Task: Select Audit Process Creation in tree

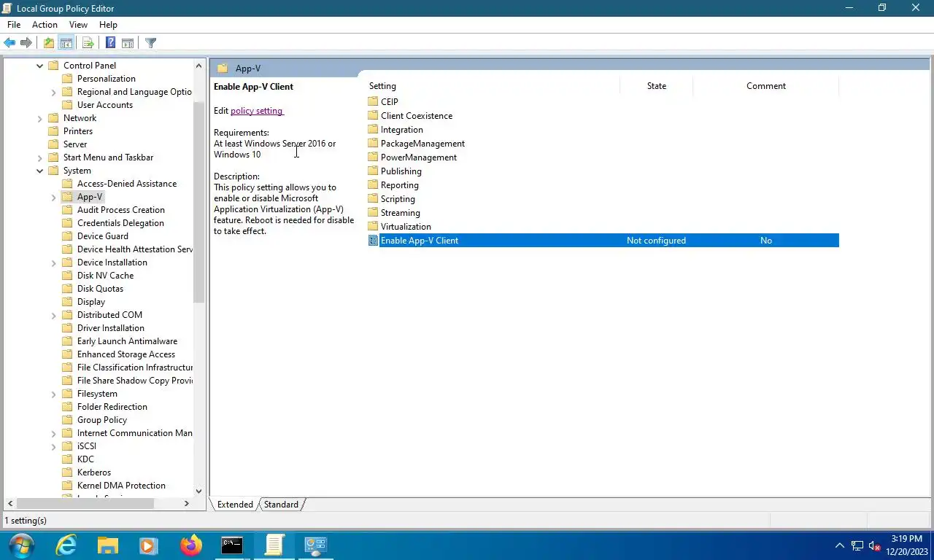Action: click(121, 210)
